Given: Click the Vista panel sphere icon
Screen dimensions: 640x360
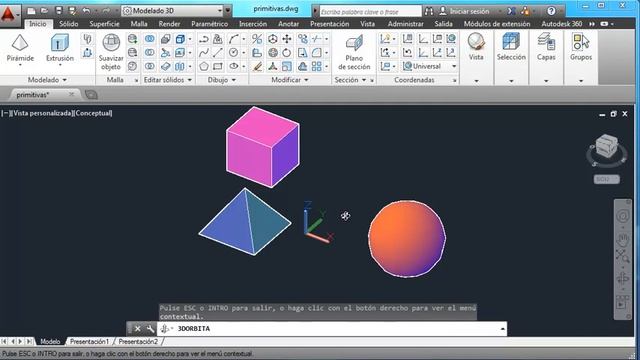Looking at the screenshot, I should pos(476,42).
